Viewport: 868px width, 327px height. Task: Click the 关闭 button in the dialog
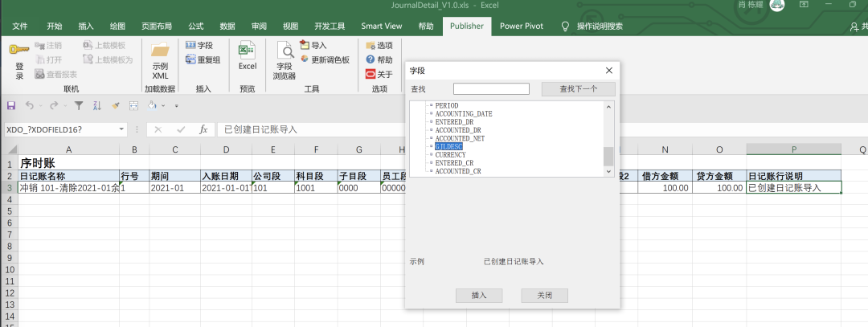545,296
